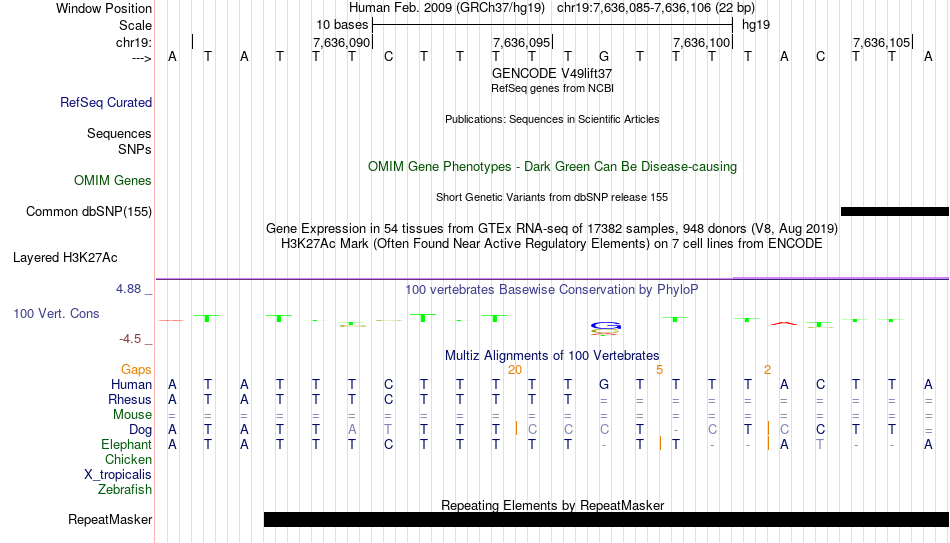Image resolution: width=950 pixels, height=543 pixels.
Task: Click the H3K27Ac Mark ENCODE track title
Action: [x=552, y=244]
